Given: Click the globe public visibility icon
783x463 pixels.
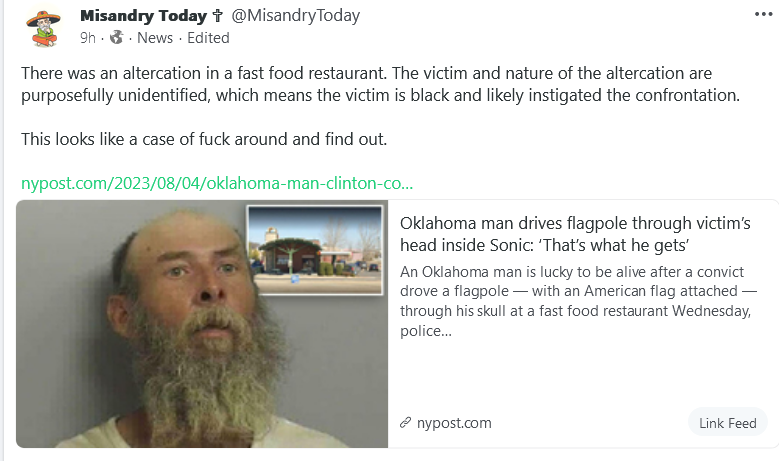Looking at the screenshot, I should pos(116,37).
